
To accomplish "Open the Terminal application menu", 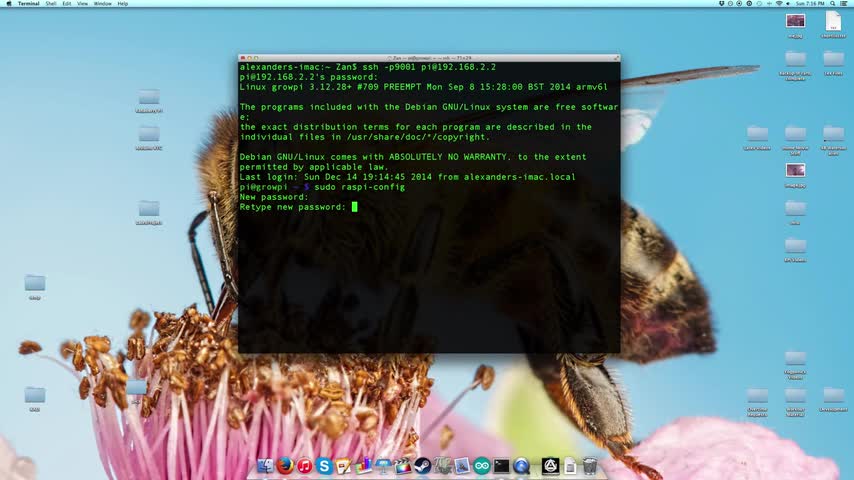I will 28,3.
